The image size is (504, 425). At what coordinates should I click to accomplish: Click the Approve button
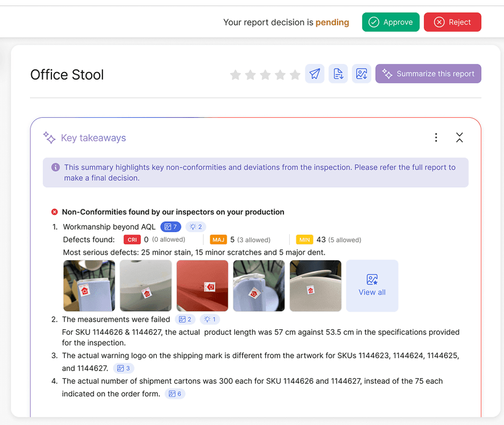pyautogui.click(x=391, y=22)
